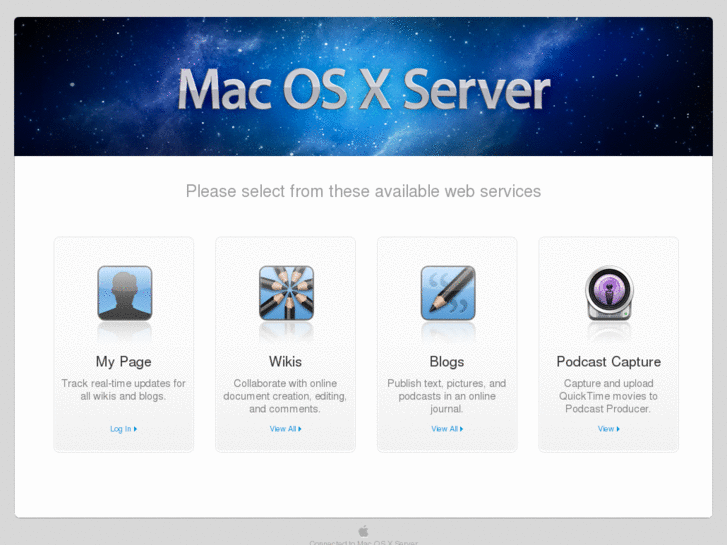Screen dimensions: 727x545
Task: Click View link under Podcast Capture
Action: click(x=608, y=429)
